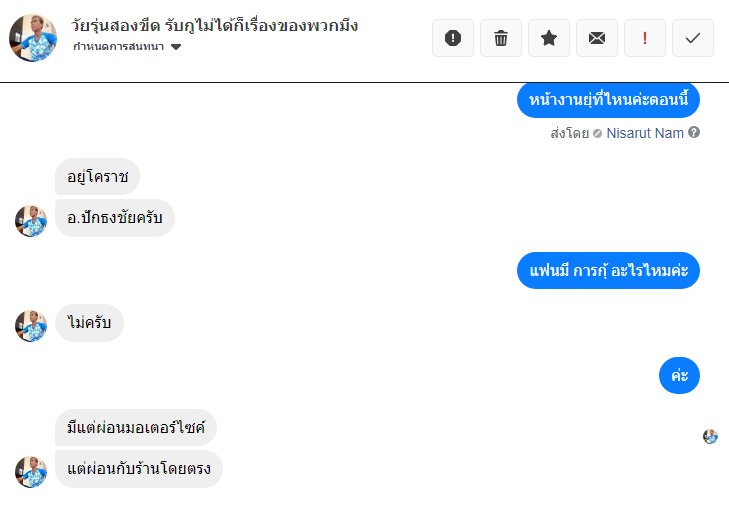Viewport: 729px width, 520px height.
Task: Open the กำหนดการสนทนา label menu
Action: click(x=120, y=47)
